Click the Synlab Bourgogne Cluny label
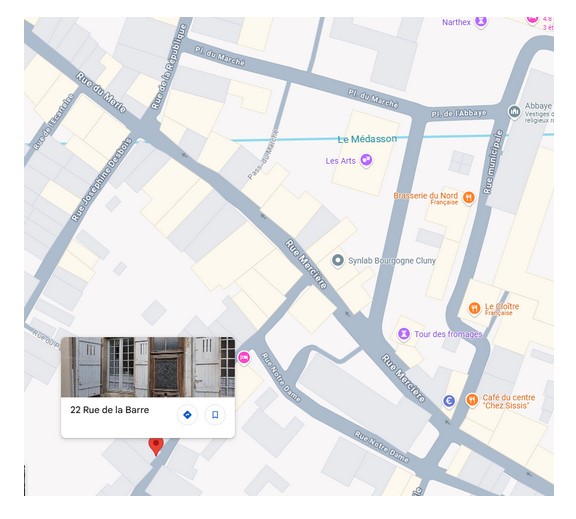576x519 pixels. (392, 261)
